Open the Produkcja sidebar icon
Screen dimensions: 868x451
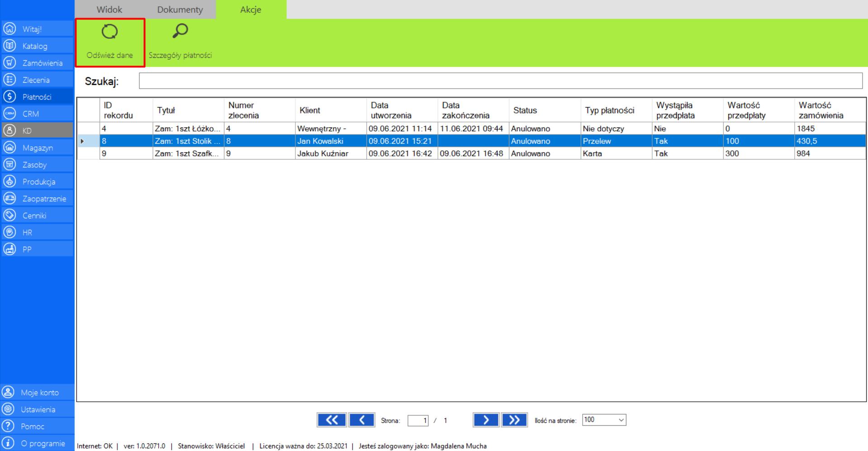(9, 181)
